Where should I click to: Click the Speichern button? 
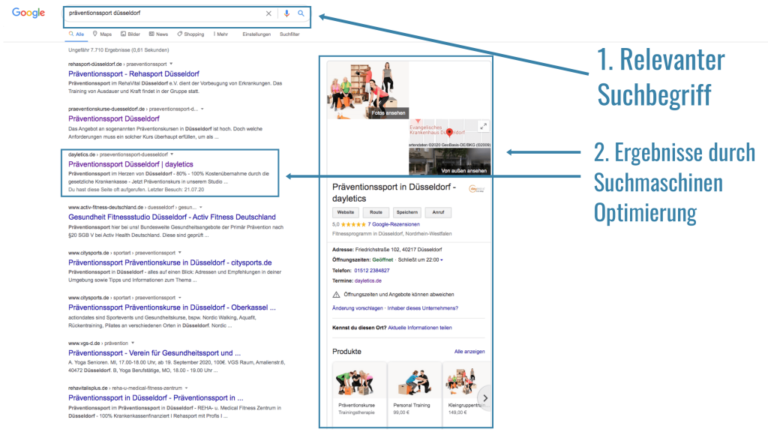coord(407,213)
